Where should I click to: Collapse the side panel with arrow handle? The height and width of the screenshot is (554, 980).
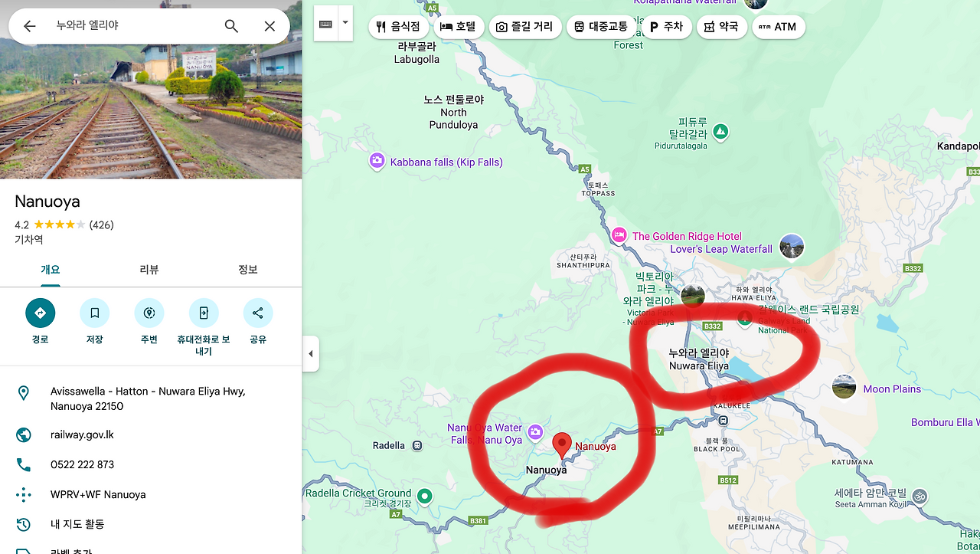click(x=310, y=354)
